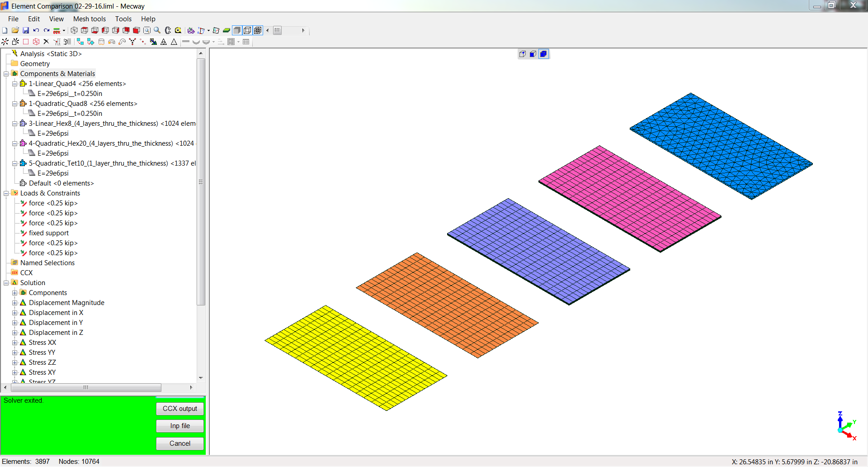This screenshot has width=868, height=467.
Task: Click the Solve (CCX) toolbar icon
Action: [57, 30]
